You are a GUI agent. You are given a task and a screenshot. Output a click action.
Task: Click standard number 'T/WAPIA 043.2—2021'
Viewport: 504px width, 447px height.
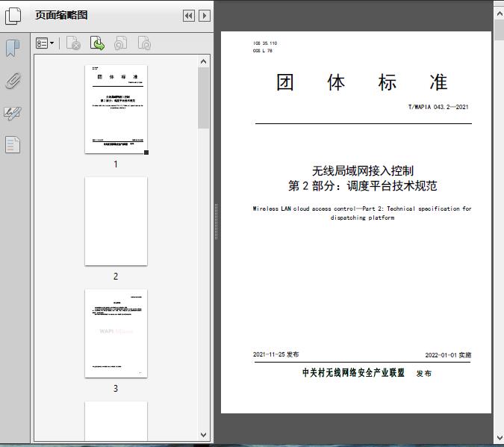438,107
